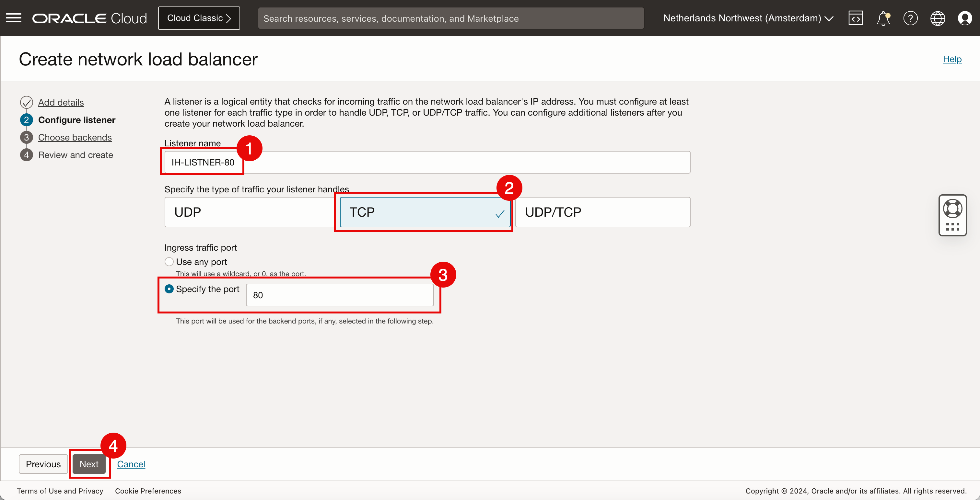Screen dimensions: 980x500
Task: Open the user profile avatar menu
Action: coord(965,18)
